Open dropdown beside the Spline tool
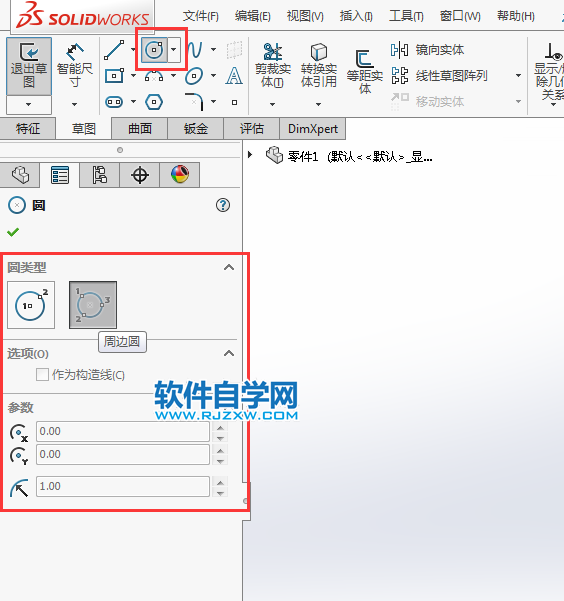This screenshot has height=601, width=564. click(214, 49)
